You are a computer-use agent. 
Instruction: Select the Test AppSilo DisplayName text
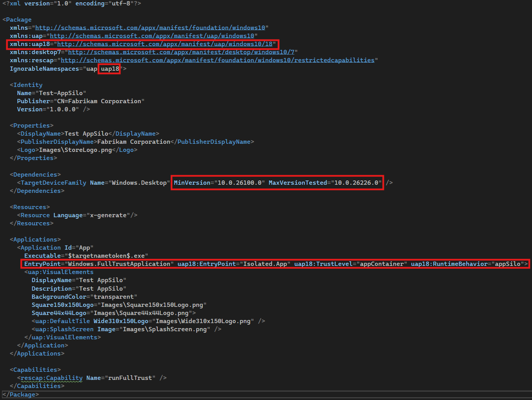86,133
